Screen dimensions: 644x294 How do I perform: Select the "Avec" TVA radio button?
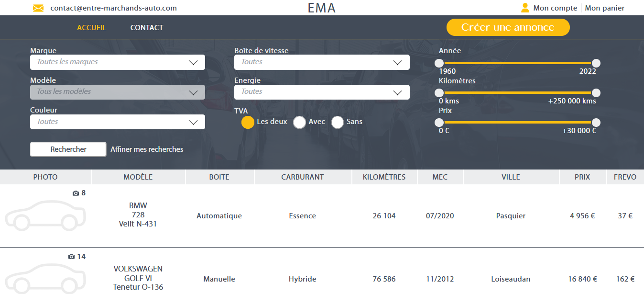tap(299, 122)
